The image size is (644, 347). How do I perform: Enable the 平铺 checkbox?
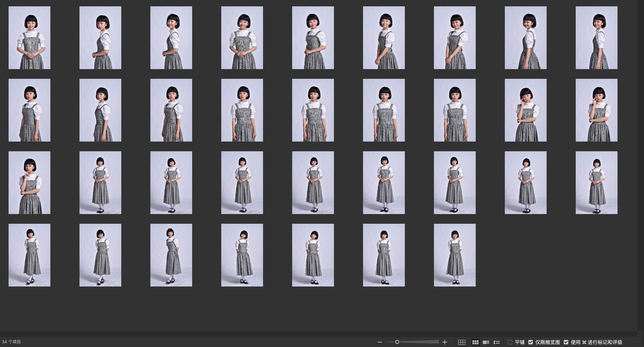(x=510, y=342)
